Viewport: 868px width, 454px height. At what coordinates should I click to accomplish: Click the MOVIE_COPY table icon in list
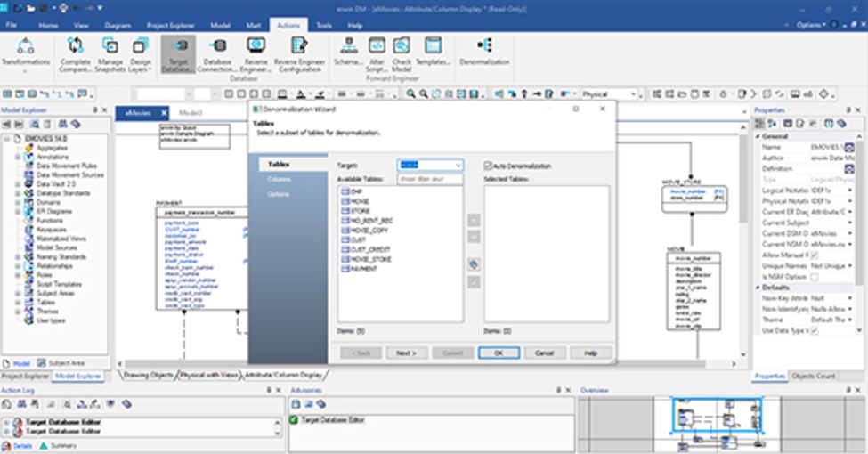point(345,231)
